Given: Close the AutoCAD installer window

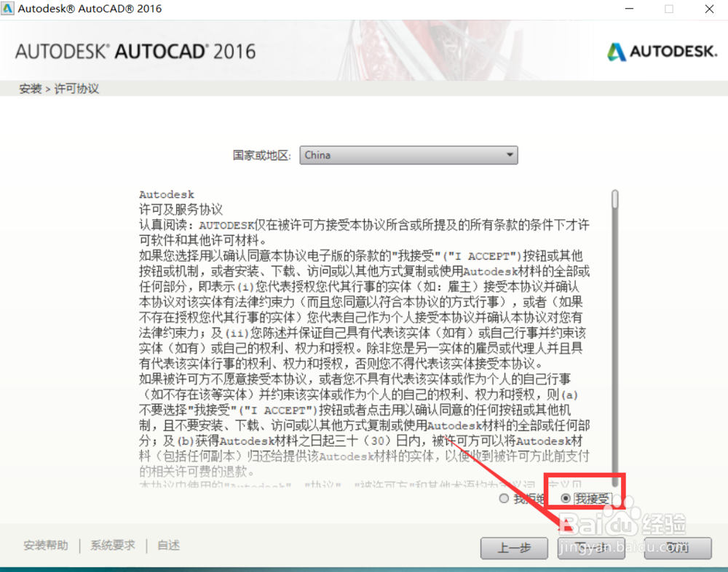Looking at the screenshot, I should point(709,9).
